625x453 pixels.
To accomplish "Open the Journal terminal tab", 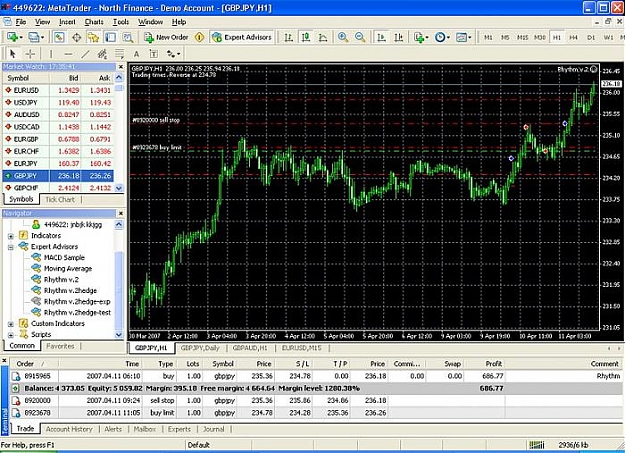I will (x=214, y=429).
